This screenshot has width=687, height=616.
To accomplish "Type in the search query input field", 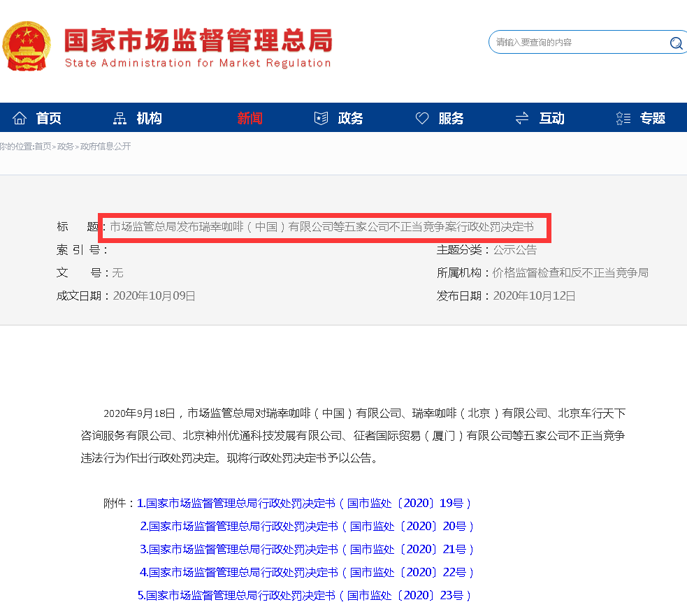I will click(577, 43).
